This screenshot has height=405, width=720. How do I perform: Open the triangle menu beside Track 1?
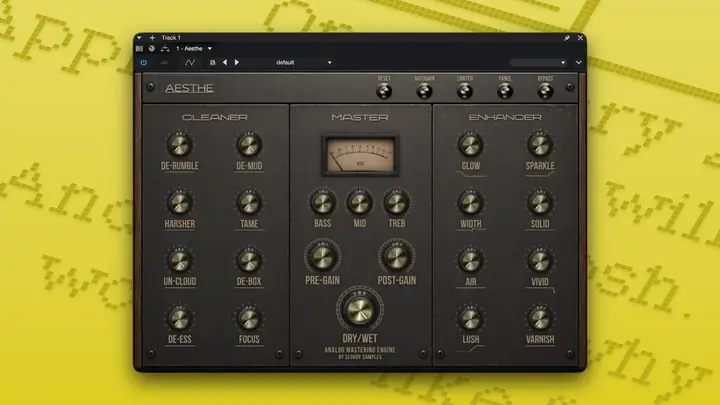139,38
